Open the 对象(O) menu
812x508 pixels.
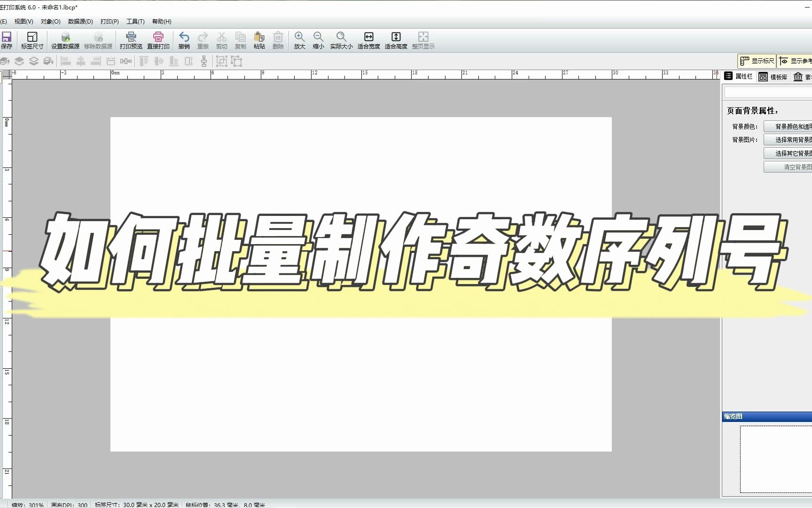[51, 22]
